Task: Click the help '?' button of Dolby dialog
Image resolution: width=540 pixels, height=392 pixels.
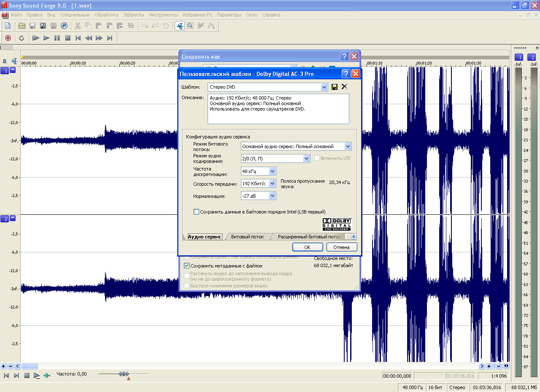Action: click(x=346, y=74)
